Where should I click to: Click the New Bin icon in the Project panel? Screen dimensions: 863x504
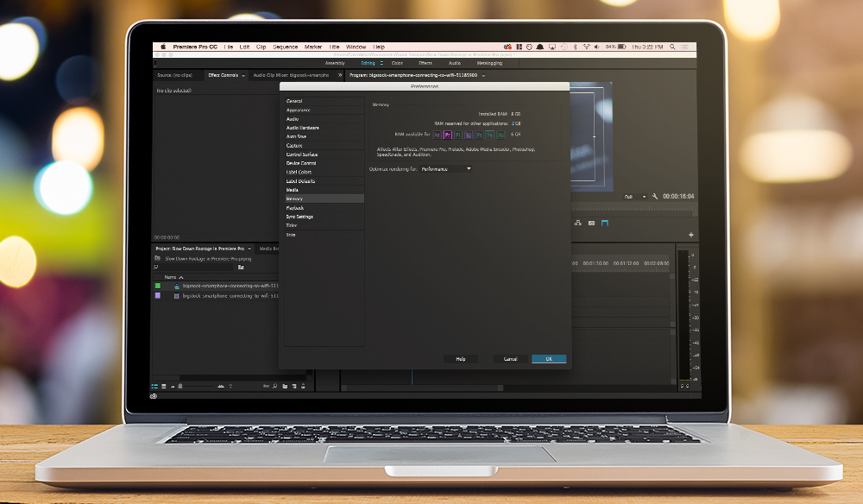click(x=285, y=387)
